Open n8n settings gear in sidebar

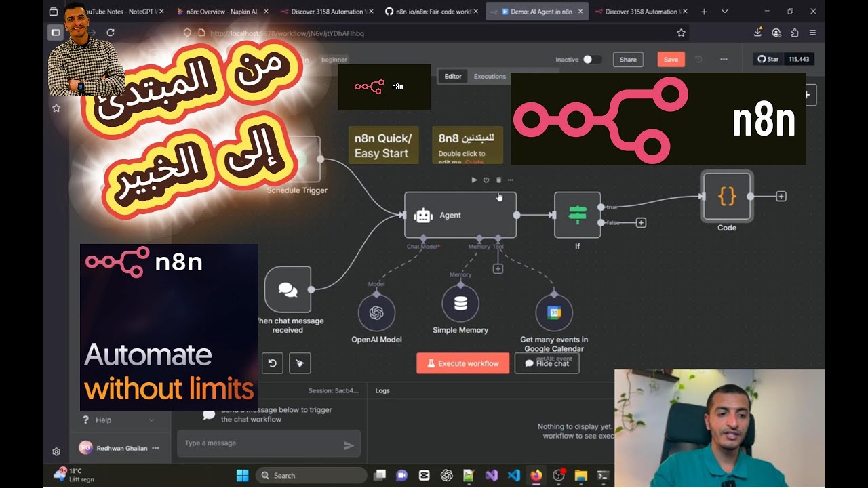tap(56, 451)
